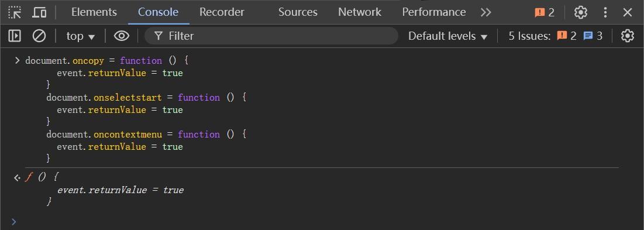
Task: Switch to the Elements tab
Action: 94,12
